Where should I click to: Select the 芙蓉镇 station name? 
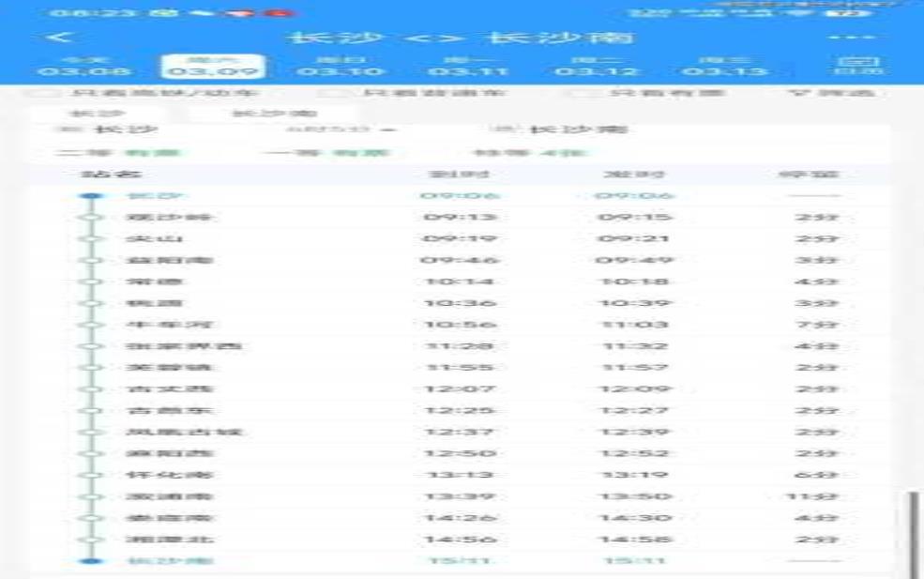tap(169, 368)
